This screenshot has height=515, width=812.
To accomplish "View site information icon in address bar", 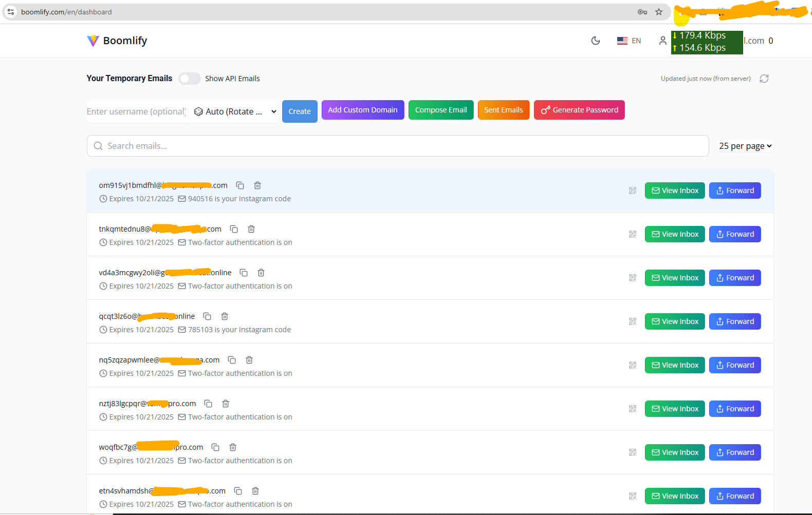I will tap(11, 12).
